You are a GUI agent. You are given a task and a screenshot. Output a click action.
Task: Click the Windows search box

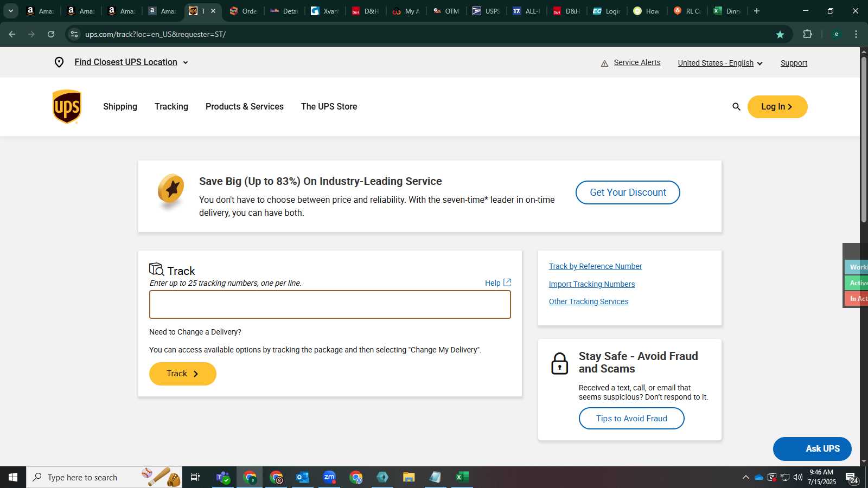104,477
